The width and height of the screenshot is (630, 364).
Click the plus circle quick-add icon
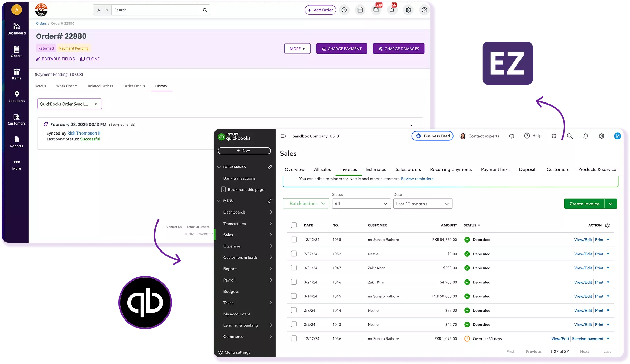tap(344, 10)
